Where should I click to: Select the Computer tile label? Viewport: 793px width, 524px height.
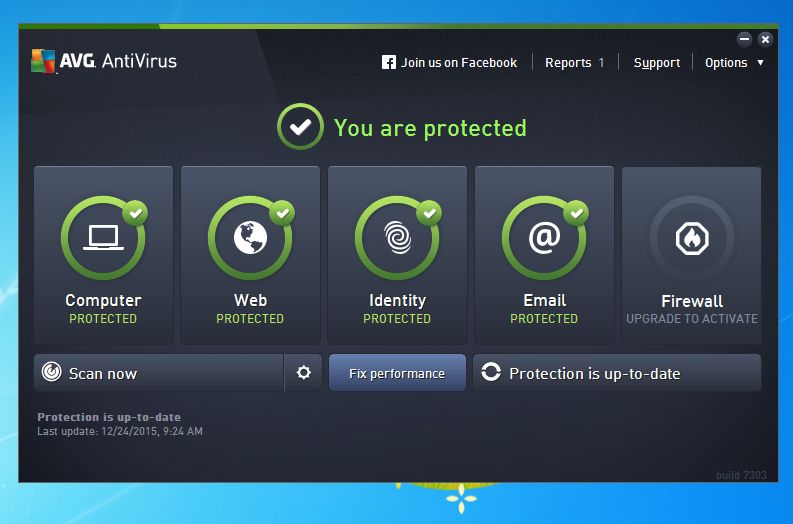(103, 300)
